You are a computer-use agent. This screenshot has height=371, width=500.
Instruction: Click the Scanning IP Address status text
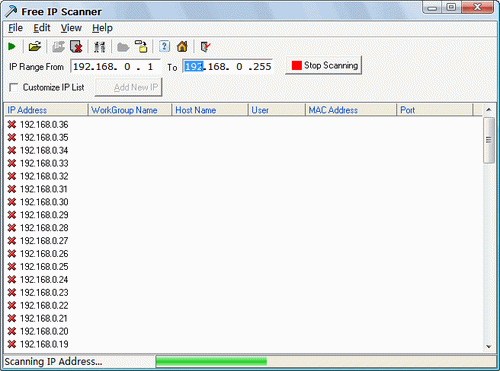(53, 361)
